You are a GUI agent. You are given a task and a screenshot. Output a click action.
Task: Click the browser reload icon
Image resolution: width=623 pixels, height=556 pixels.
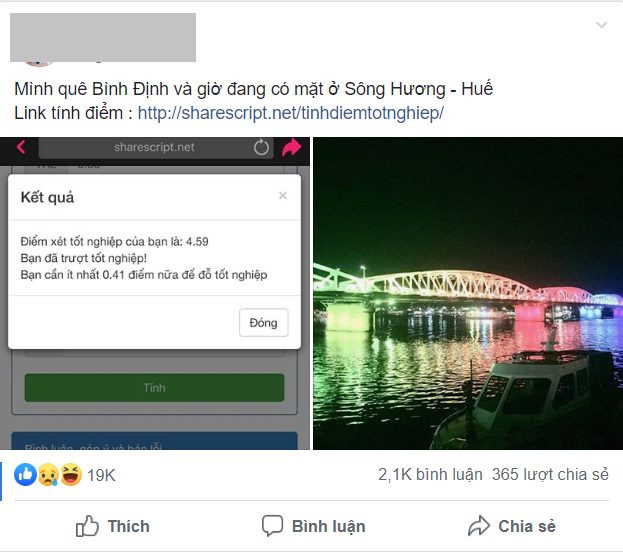coord(261,147)
